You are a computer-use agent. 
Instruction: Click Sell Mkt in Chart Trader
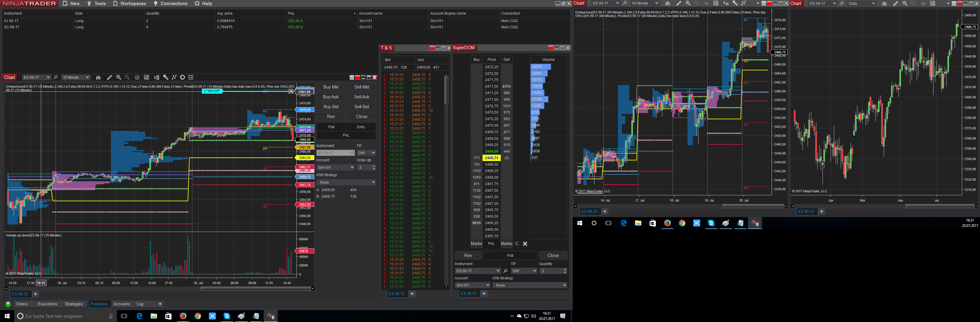click(361, 87)
